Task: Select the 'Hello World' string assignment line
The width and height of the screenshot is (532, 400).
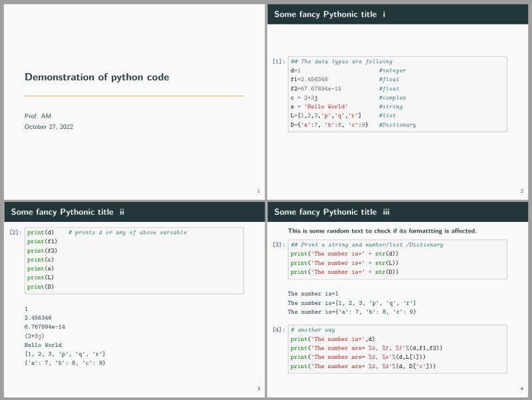Action: (319, 106)
